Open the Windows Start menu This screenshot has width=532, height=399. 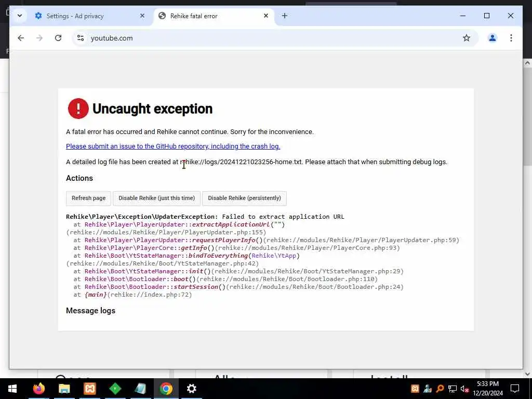(x=12, y=389)
